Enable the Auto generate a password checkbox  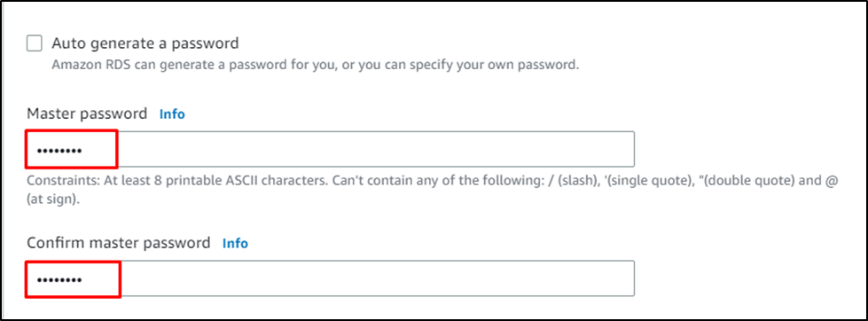coord(35,43)
